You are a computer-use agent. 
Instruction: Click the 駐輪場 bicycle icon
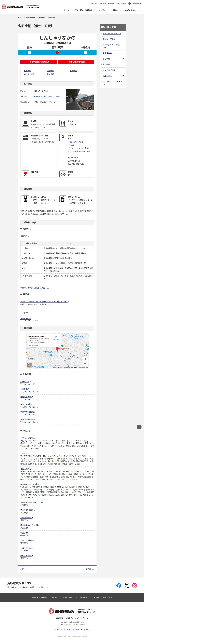pos(63,174)
